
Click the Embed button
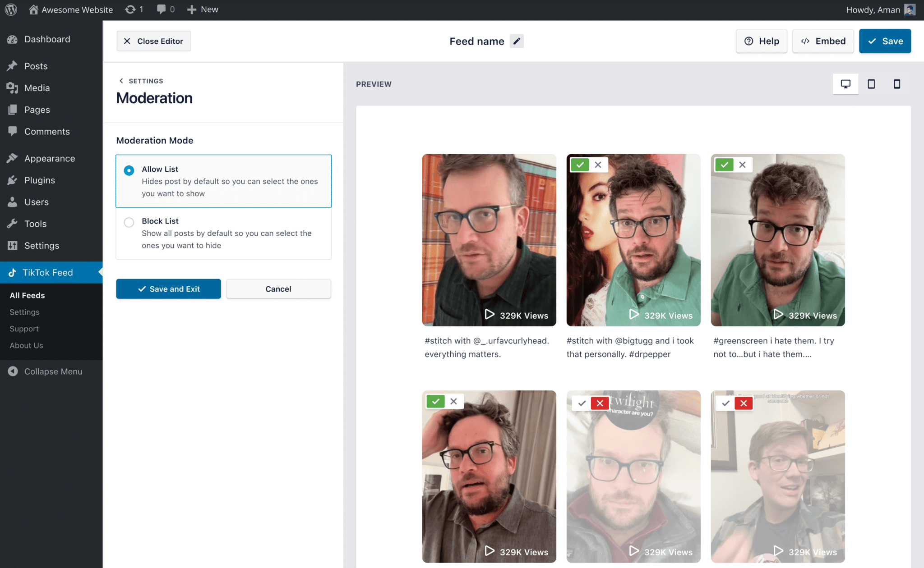[x=823, y=41]
